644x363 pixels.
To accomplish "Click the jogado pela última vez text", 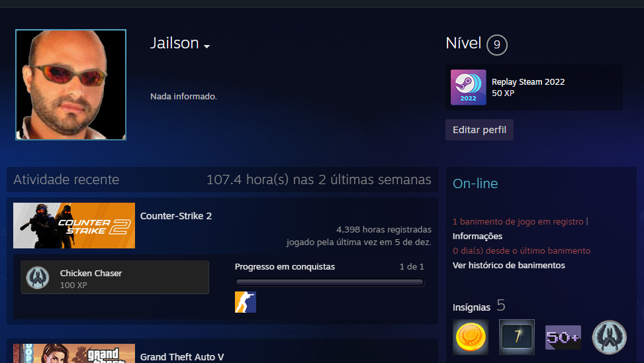I will click(359, 242).
